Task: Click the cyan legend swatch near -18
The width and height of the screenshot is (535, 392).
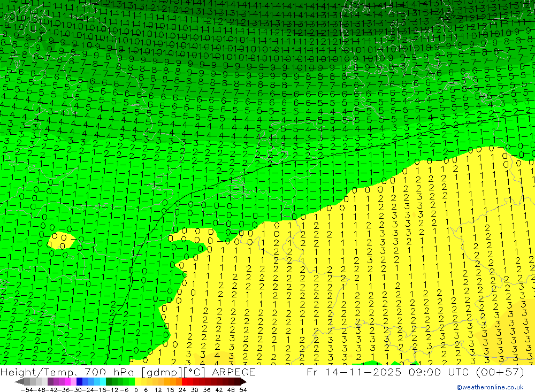Action: click(x=103, y=382)
